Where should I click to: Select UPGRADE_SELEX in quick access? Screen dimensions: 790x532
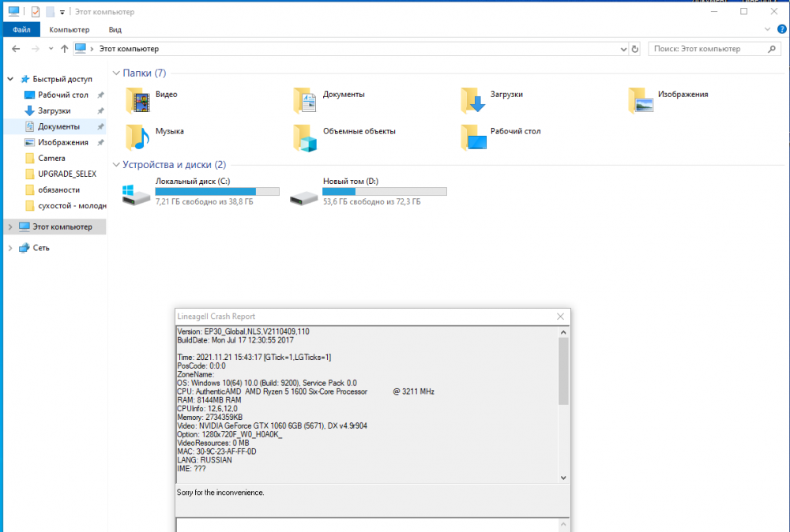pyautogui.click(x=66, y=174)
